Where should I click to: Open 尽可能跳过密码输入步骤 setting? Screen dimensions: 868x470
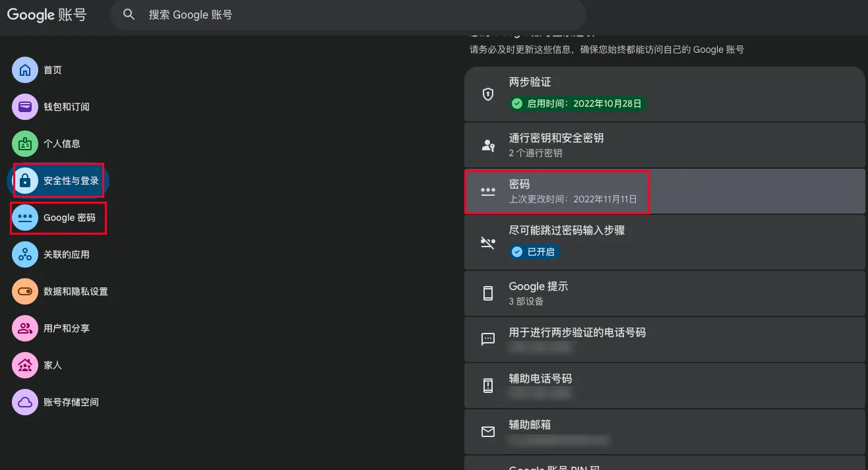click(665, 242)
